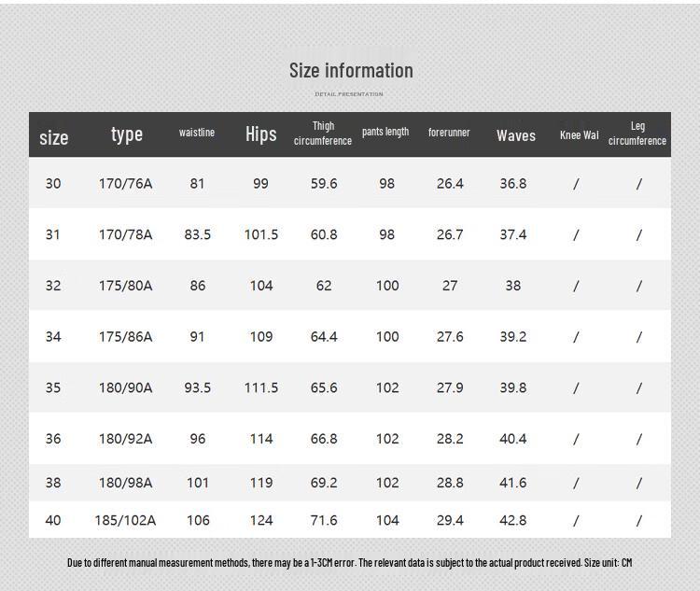This screenshot has height=591, width=700.
Task: Click the 'Leg circumference' header
Action: tap(637, 134)
